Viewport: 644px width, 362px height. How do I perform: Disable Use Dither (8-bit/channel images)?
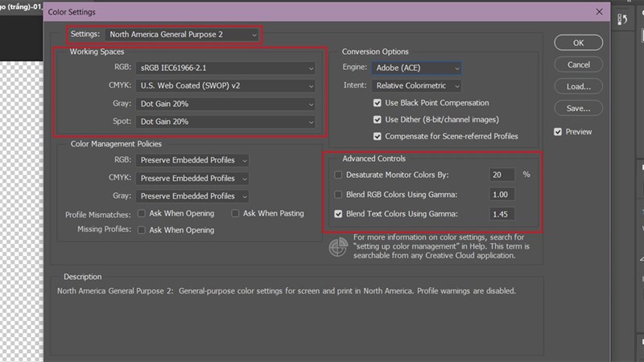point(378,120)
